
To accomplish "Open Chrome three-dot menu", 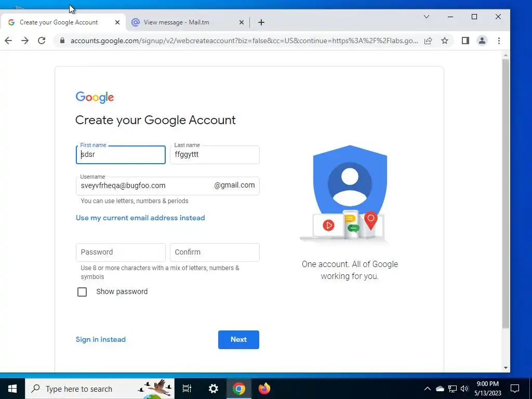I will 499,41.
